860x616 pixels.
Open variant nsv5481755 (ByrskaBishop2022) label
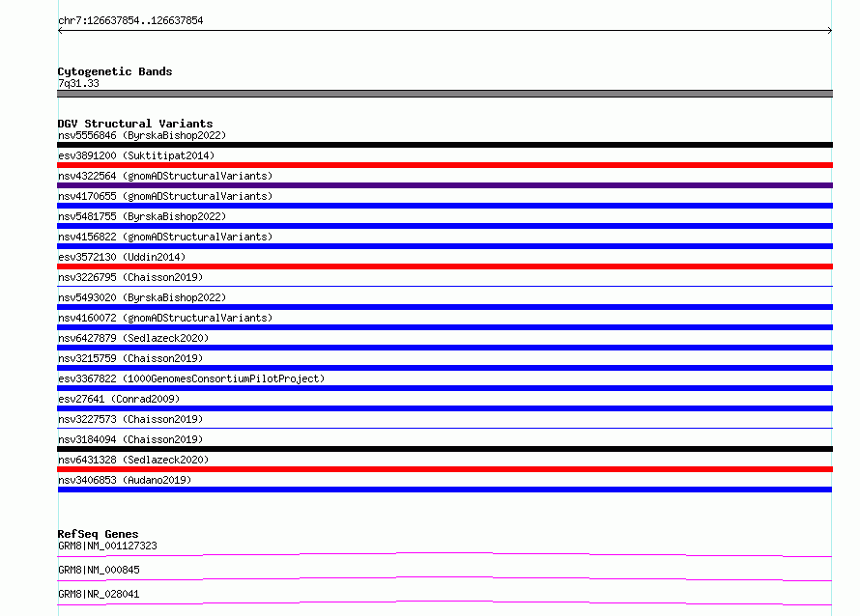pos(142,216)
